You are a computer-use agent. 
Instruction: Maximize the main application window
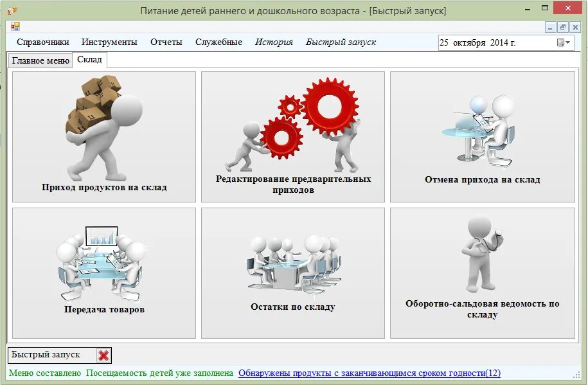coord(545,8)
